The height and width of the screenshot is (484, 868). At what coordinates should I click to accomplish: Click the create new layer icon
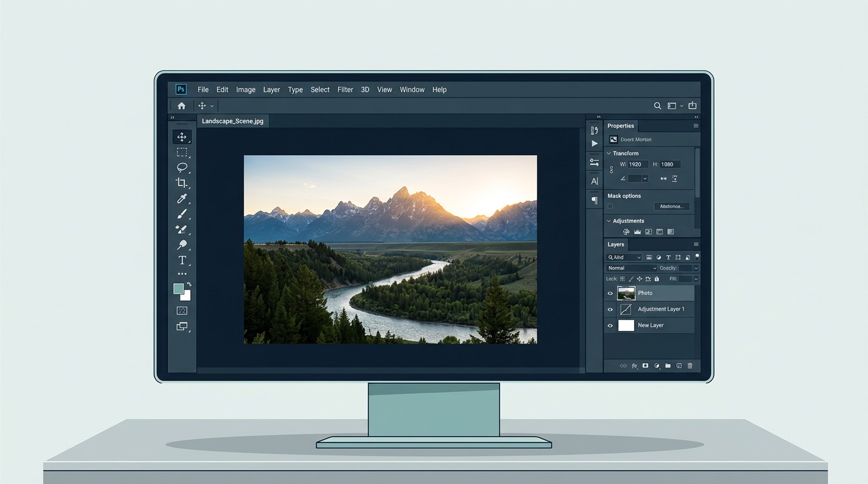(679, 366)
